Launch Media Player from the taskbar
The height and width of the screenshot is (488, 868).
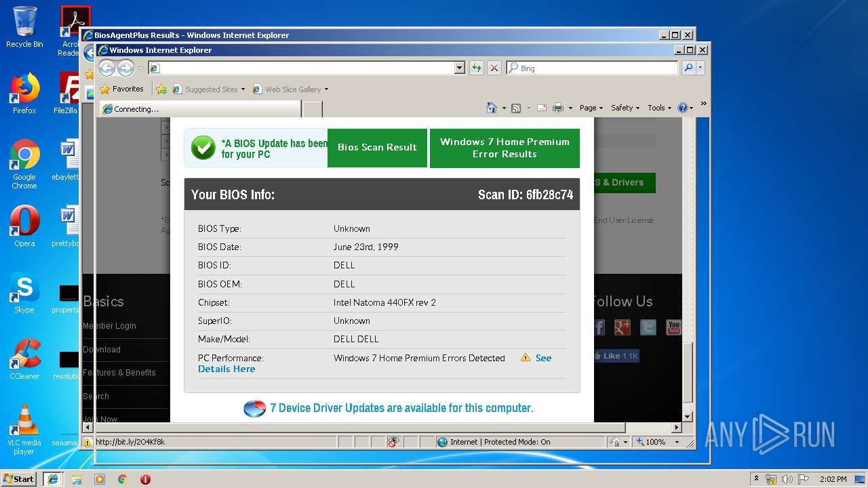pos(100,479)
